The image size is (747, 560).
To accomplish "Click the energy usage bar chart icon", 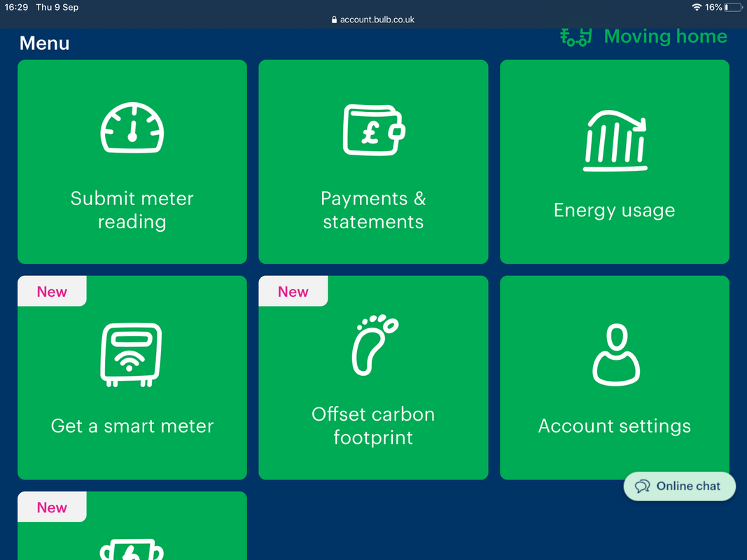I will (615, 141).
